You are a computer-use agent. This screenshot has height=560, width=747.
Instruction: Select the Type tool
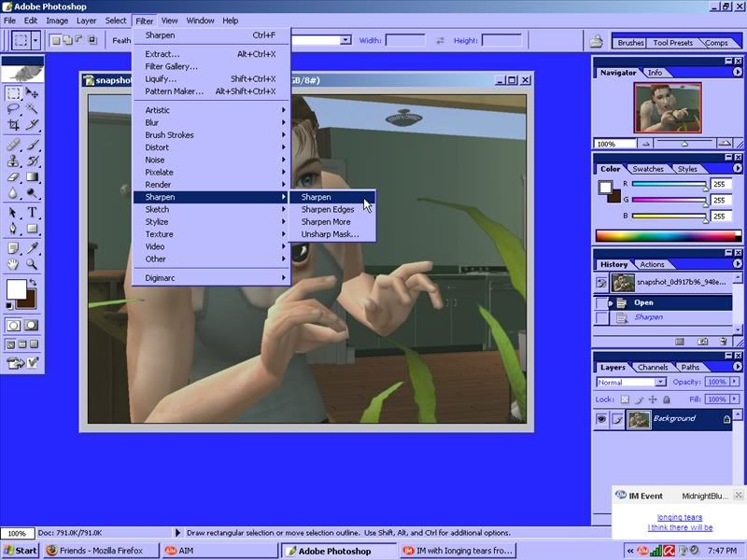[x=32, y=212]
